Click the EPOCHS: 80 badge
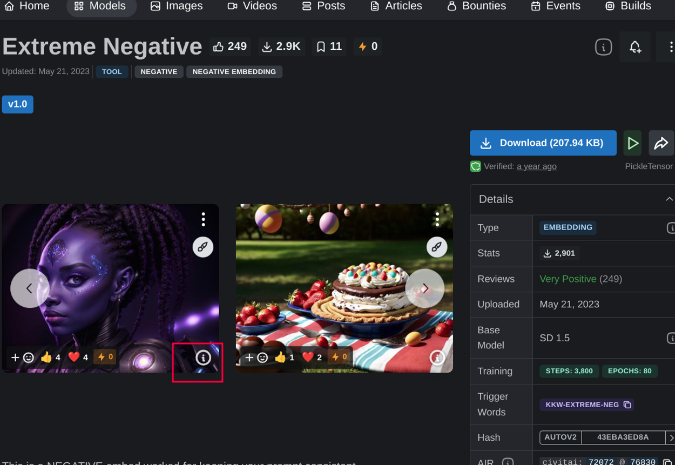This screenshot has width=675, height=465. (629, 371)
